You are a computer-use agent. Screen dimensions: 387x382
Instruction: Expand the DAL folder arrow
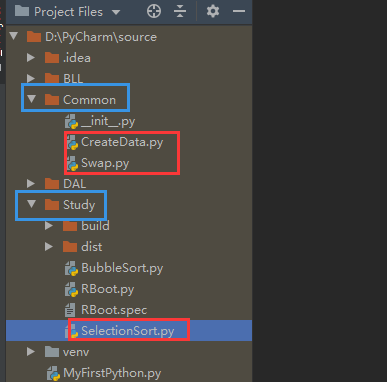pos(31,183)
